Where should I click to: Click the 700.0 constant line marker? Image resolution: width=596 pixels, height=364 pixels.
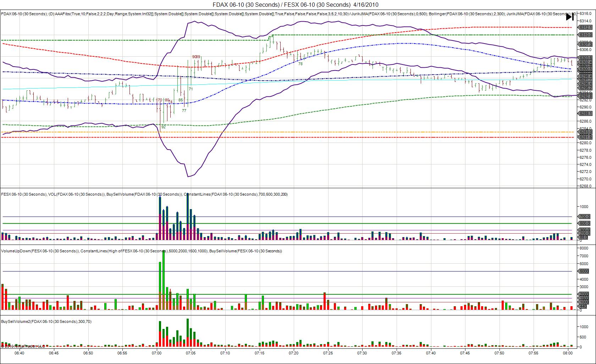pos(584,217)
